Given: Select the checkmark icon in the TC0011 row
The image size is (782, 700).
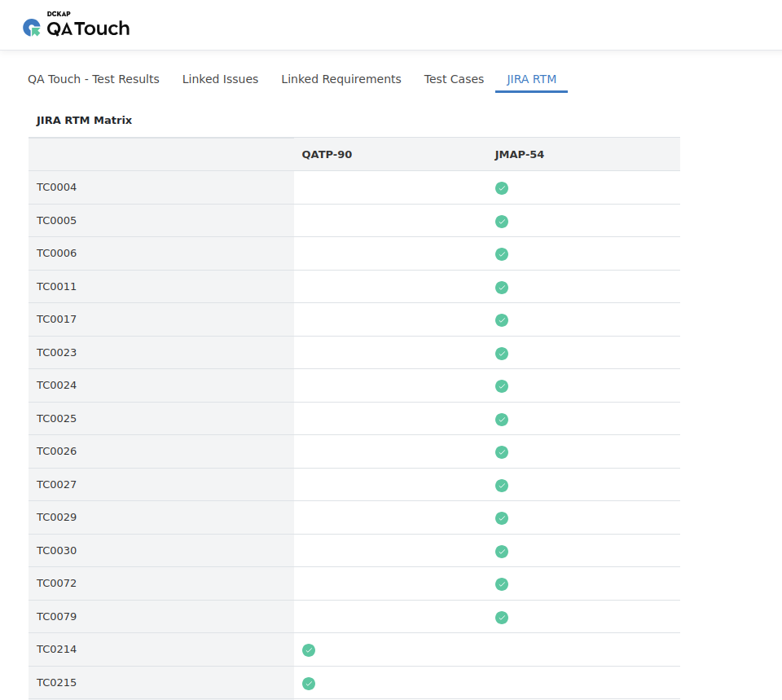Looking at the screenshot, I should coord(501,287).
